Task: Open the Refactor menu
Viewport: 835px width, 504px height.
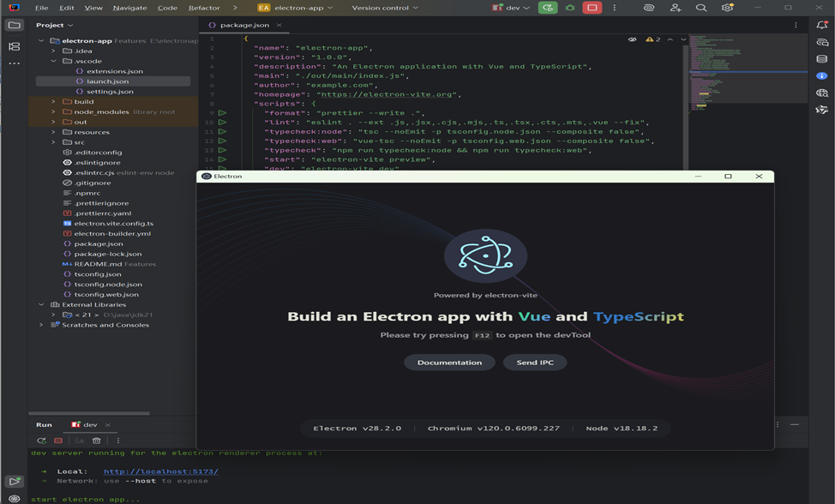Action: [x=204, y=8]
